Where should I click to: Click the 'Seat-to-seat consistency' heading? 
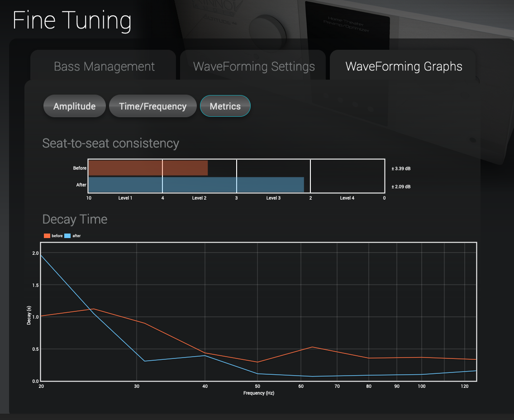click(111, 143)
